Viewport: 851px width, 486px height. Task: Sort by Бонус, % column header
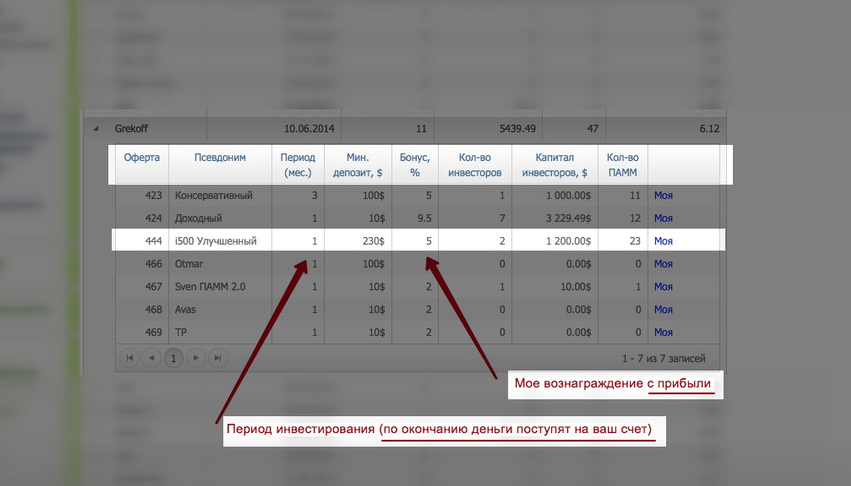[413, 164]
